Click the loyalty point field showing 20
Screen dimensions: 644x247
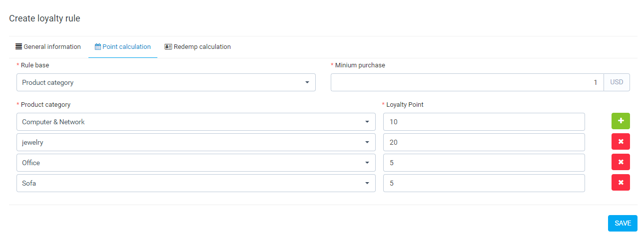click(484, 142)
